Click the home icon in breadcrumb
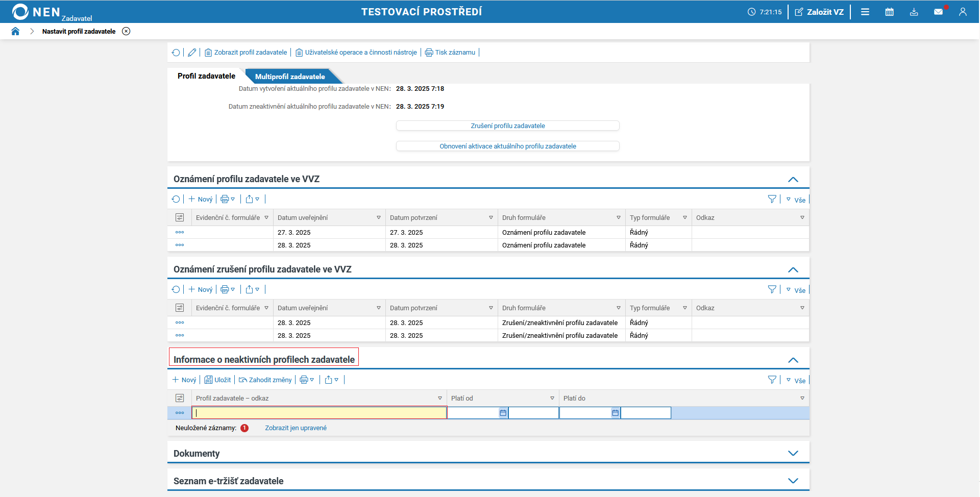Viewport: 980px width, 497px height. point(15,31)
